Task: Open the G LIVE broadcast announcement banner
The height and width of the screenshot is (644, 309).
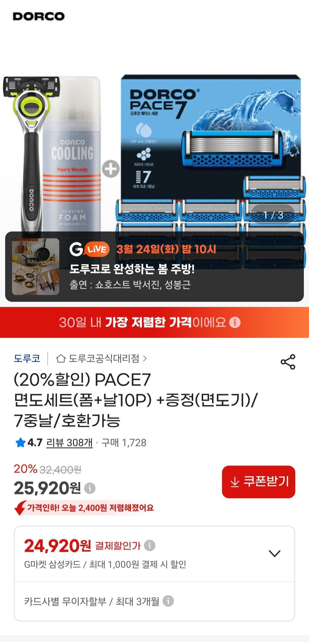Action: (154, 267)
